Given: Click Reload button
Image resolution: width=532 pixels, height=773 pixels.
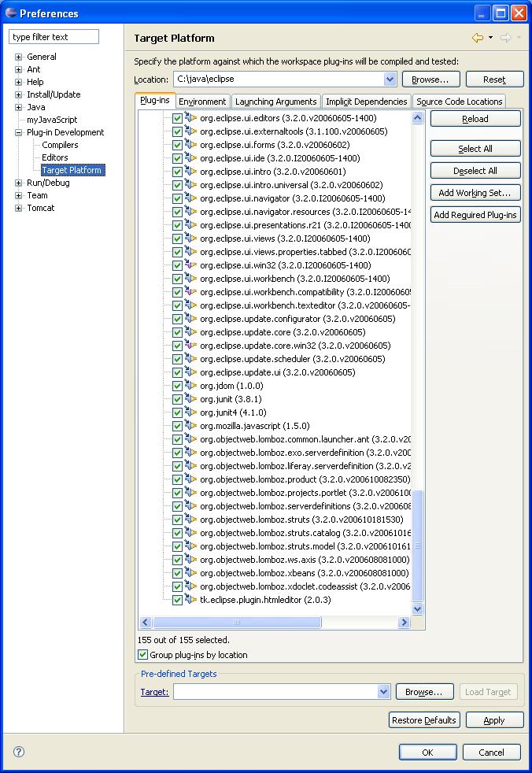Looking at the screenshot, I should pyautogui.click(x=475, y=119).
